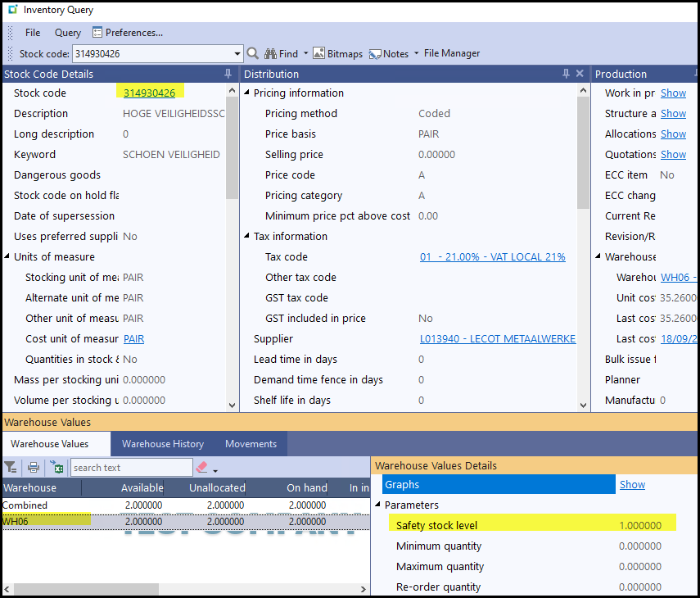Open the supplier L013940 link
700x598 pixels.
point(498,339)
